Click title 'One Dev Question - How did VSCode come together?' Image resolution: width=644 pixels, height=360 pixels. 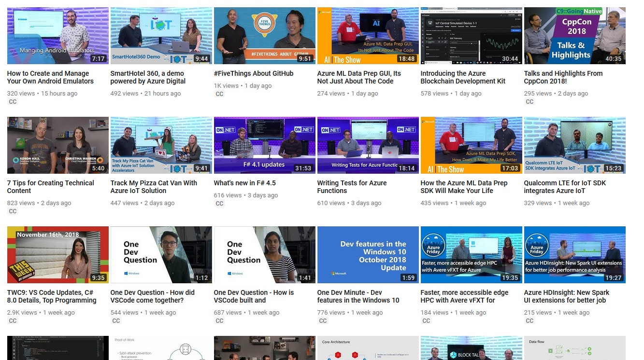pos(153,296)
